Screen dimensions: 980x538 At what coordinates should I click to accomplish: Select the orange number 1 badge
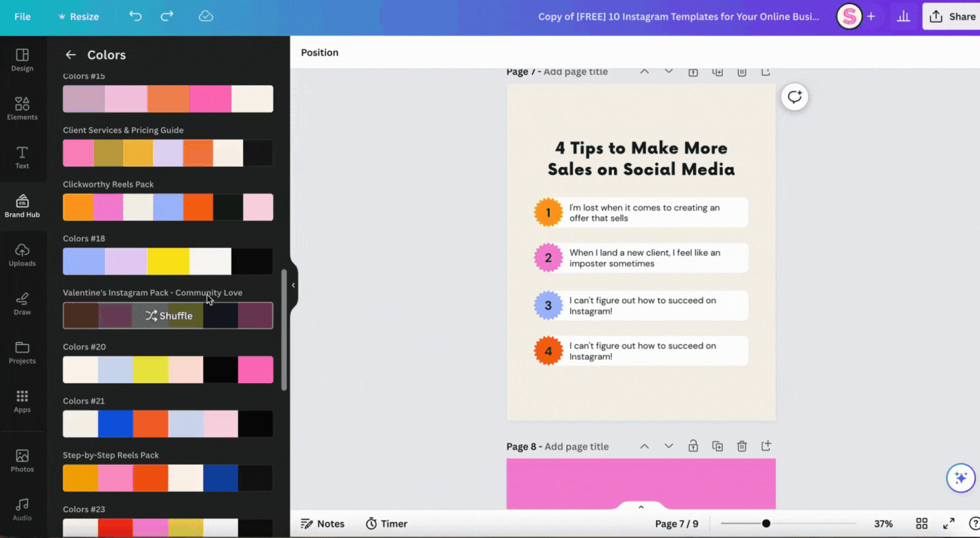pyautogui.click(x=549, y=212)
